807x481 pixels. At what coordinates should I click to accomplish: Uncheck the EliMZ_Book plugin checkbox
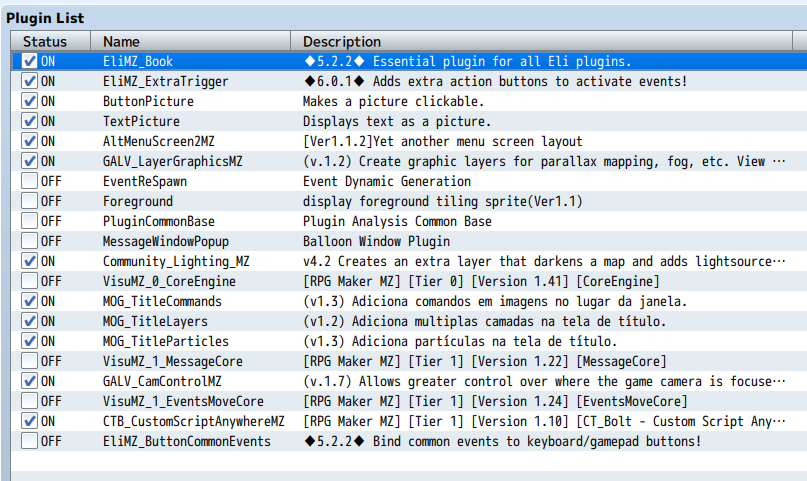(29, 61)
